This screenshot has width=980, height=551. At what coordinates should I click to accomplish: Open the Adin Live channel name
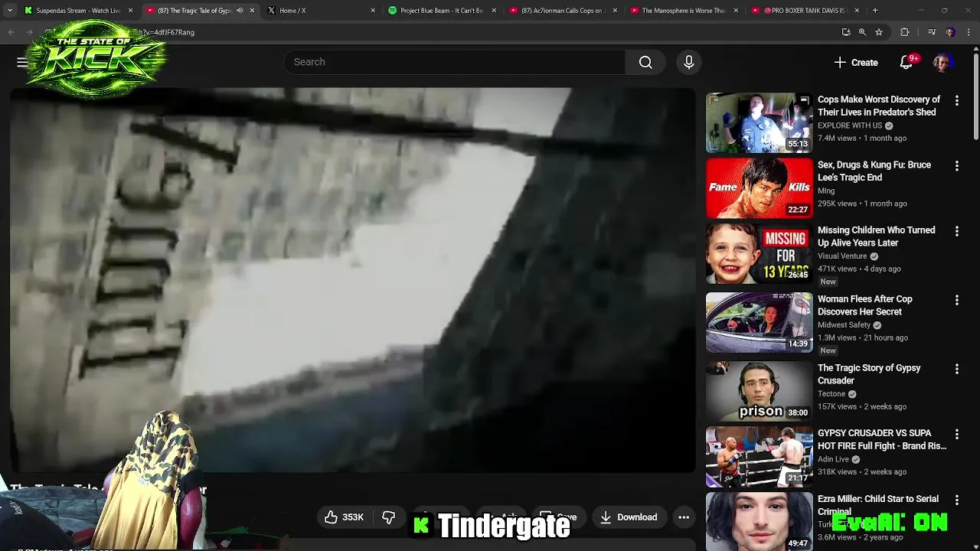(833, 459)
